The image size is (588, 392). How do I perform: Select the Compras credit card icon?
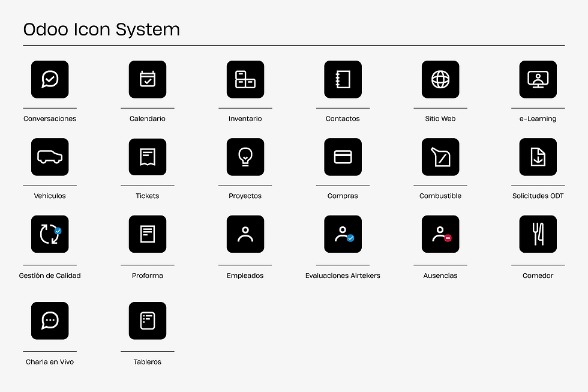[343, 157]
